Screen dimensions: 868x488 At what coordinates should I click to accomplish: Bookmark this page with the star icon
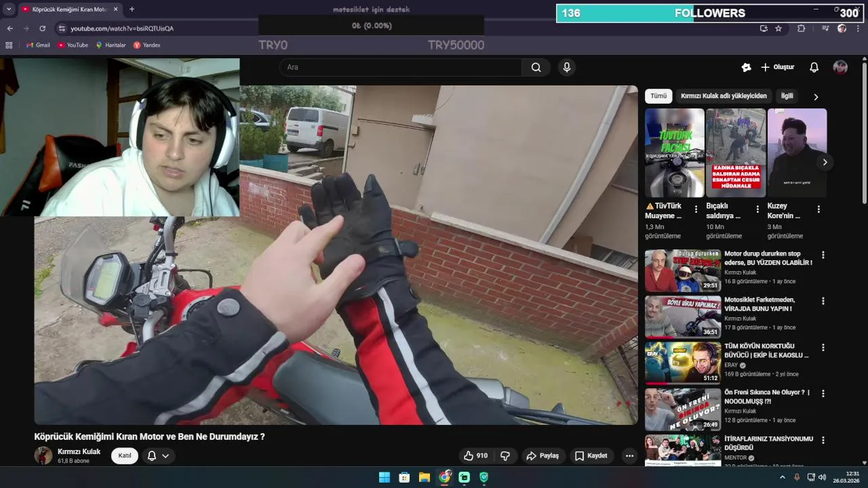pyautogui.click(x=778, y=28)
